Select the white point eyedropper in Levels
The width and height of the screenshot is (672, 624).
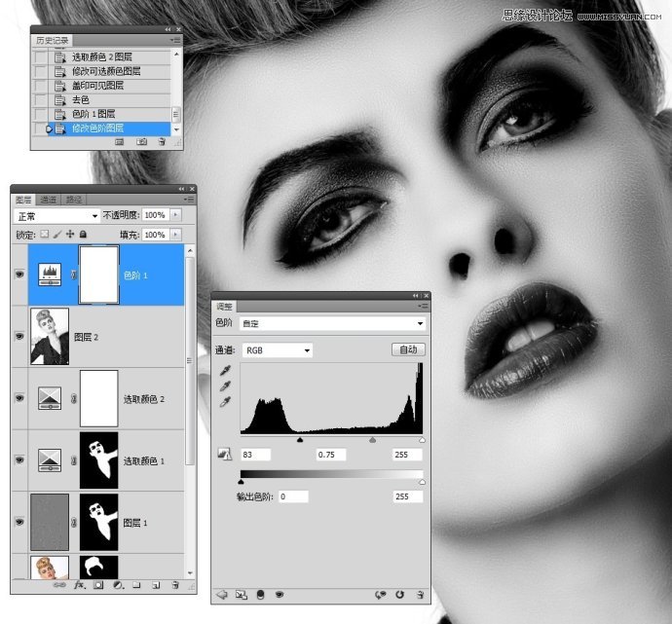226,401
